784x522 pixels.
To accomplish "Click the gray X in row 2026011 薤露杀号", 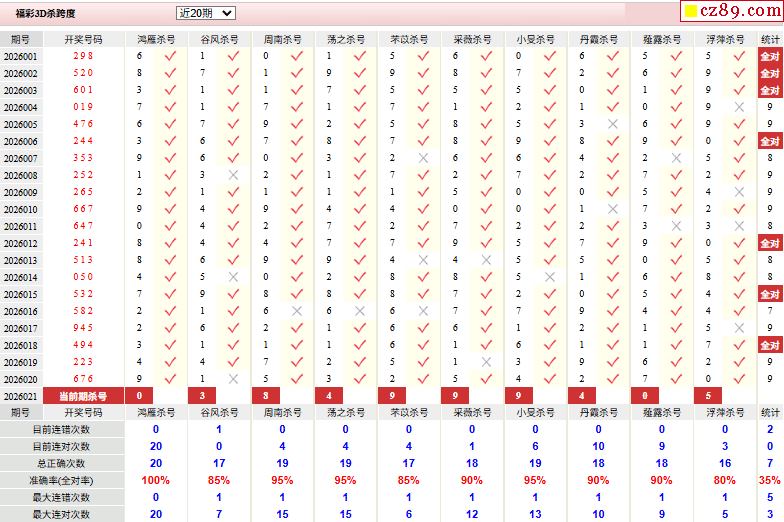I will pyautogui.click(x=676, y=226).
